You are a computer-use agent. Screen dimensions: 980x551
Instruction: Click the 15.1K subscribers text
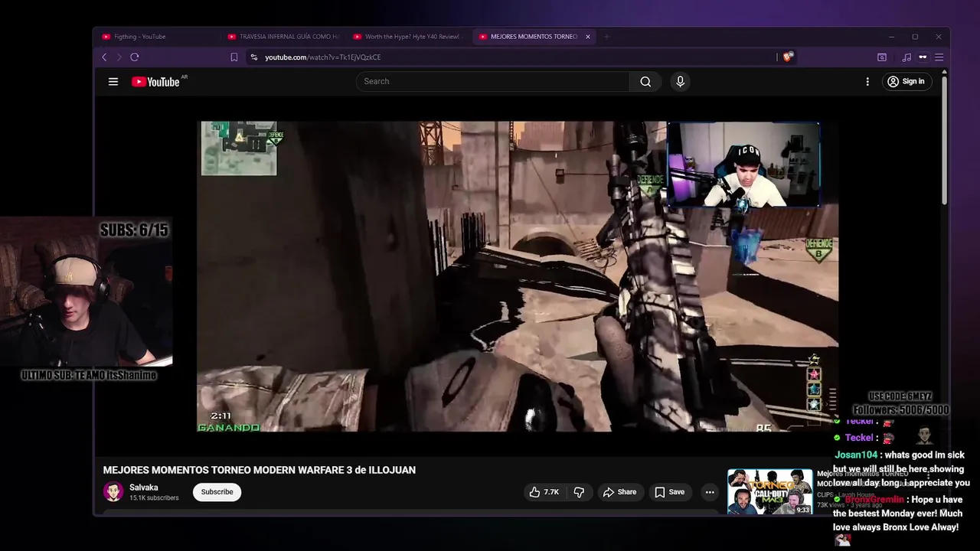coord(154,498)
